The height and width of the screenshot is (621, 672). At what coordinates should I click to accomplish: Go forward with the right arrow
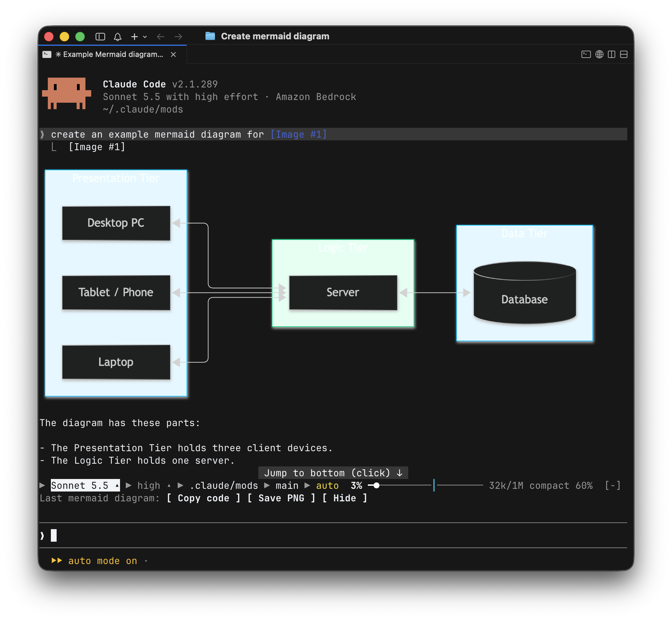point(178,37)
